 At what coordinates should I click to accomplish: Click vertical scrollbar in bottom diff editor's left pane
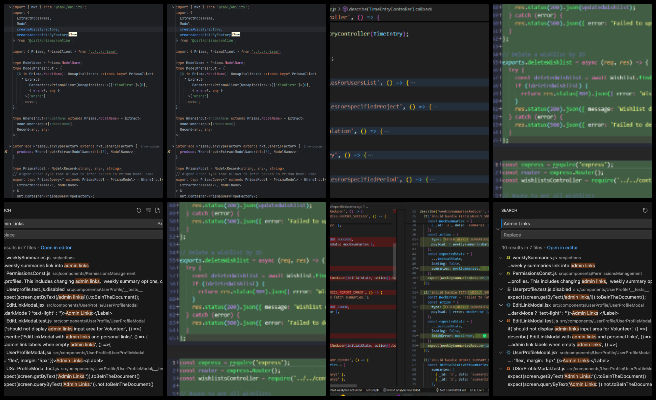(394, 261)
